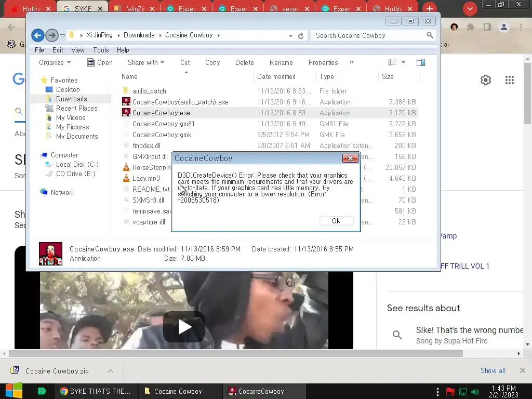The height and width of the screenshot is (399, 532).
Task: Click Delete in the toolbar
Action: coord(244,62)
